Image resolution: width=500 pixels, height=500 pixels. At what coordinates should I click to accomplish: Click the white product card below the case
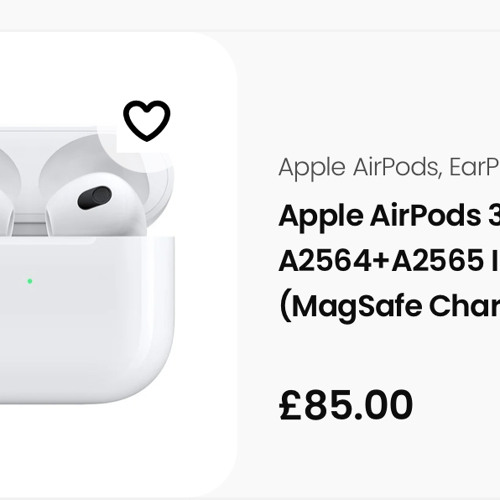click(117, 450)
